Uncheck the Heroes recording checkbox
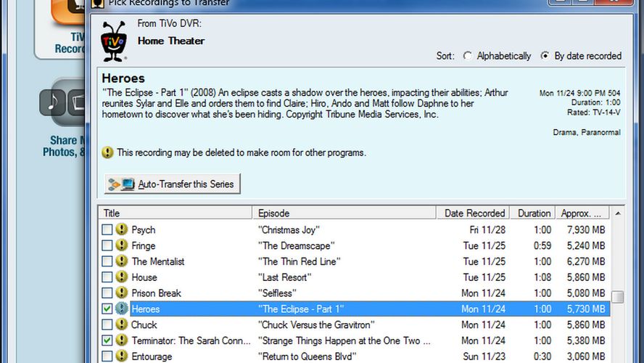 tap(107, 309)
